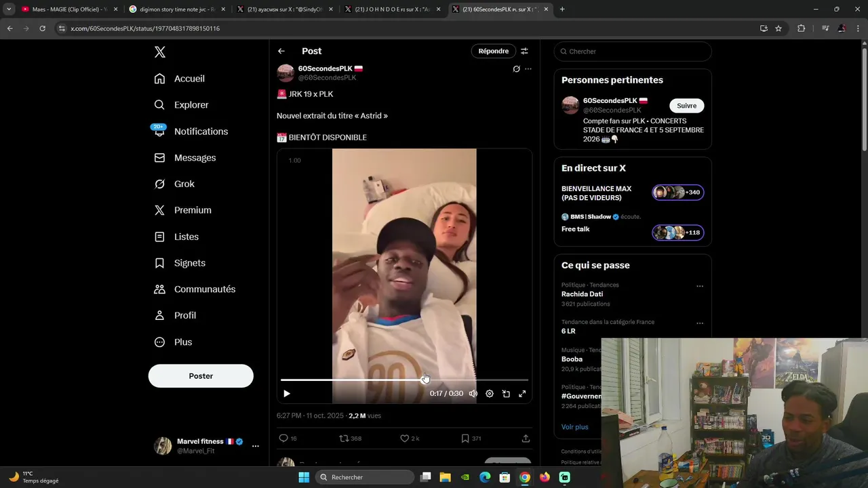Open Profil page
This screenshot has height=488, width=868.
[175, 315]
